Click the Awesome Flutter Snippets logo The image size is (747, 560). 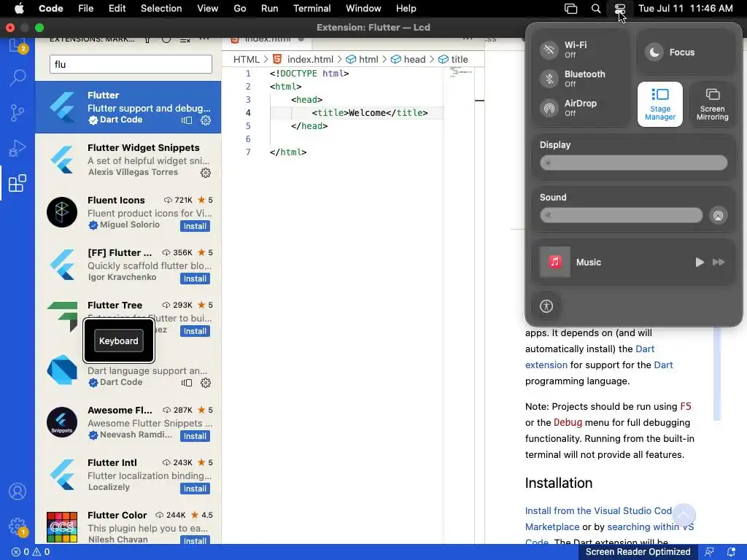pos(62,422)
